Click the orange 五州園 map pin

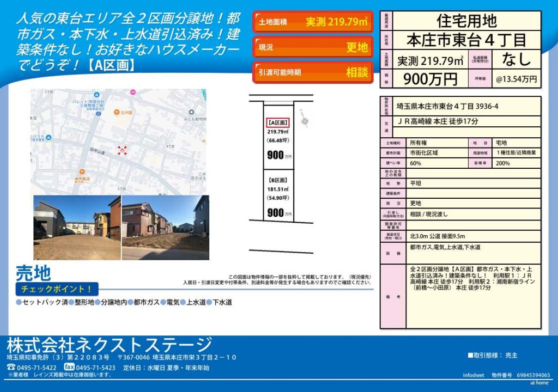coord(117,113)
